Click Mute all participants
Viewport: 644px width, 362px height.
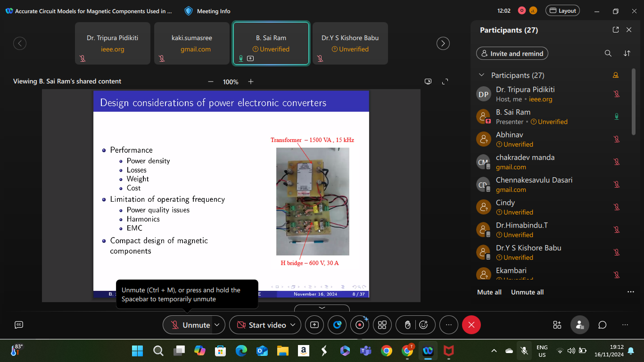489,292
